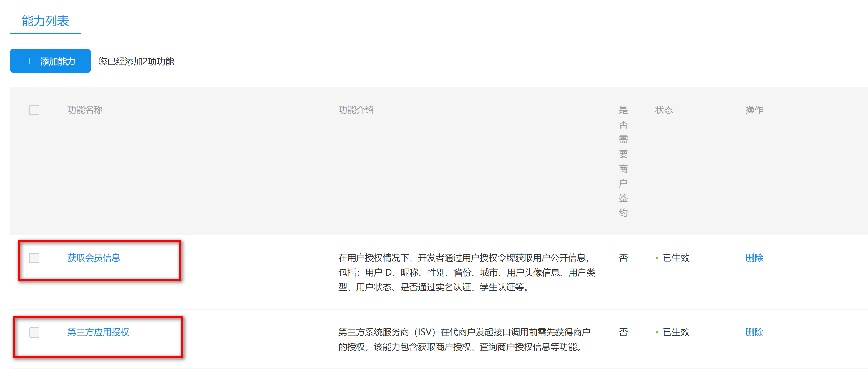Image resolution: width=868 pixels, height=384 pixels.
Task: Delete the 获取会员信息 capability
Action: point(754,258)
